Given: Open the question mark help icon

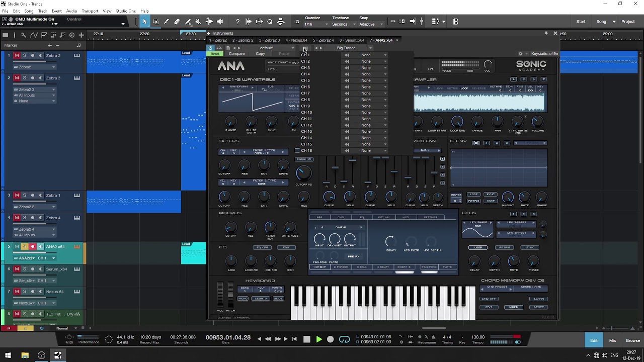Looking at the screenshot, I should click(x=237, y=22).
